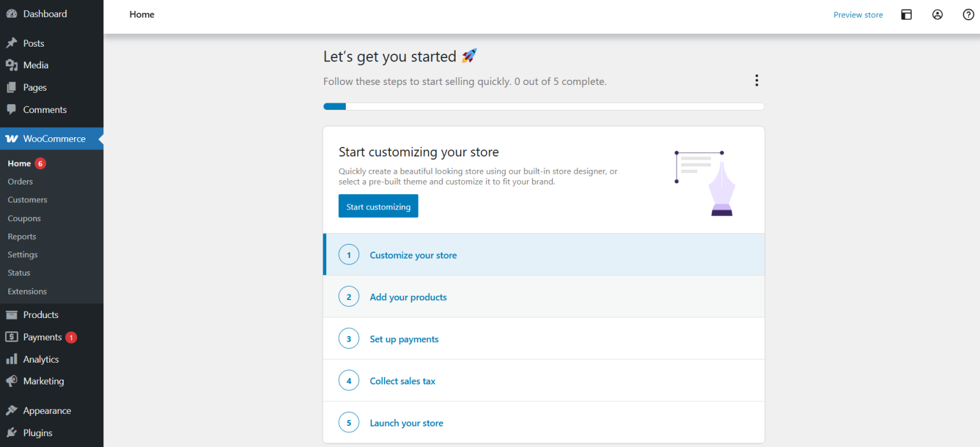Open the help question mark icon

click(968, 14)
